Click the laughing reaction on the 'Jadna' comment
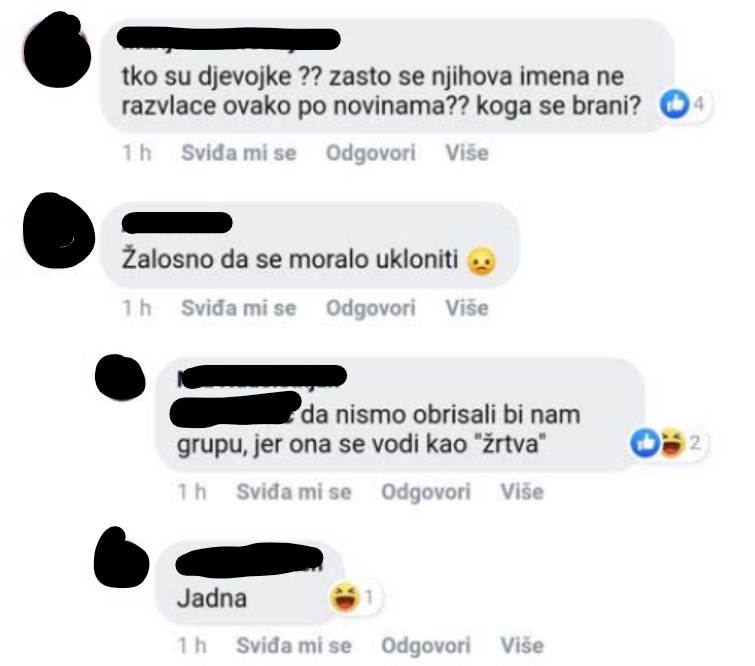 (345, 597)
